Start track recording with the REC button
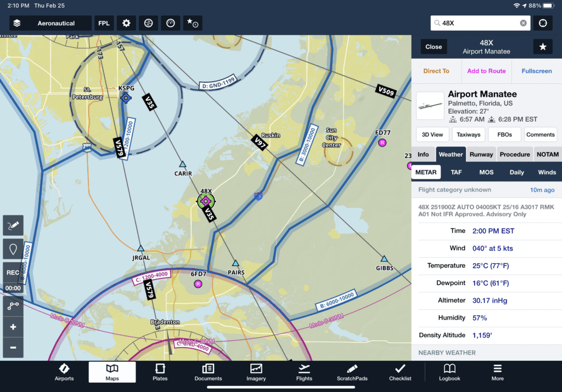Viewport: 562px width, 392px height. click(12, 272)
